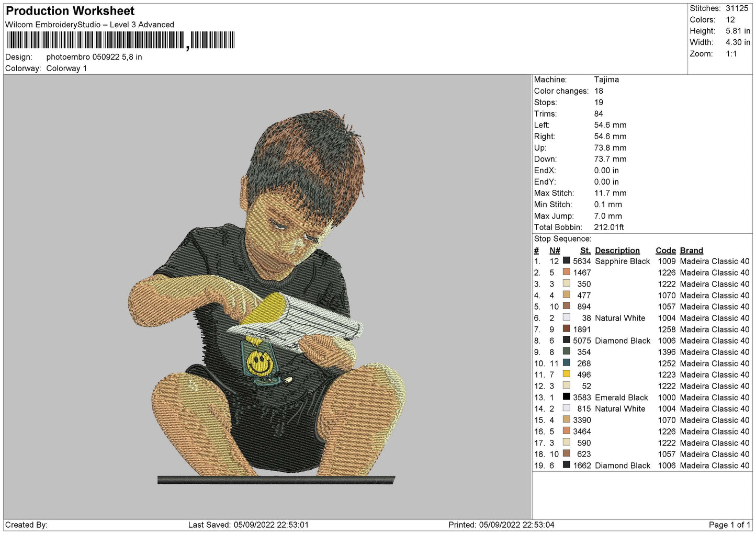The width and height of the screenshot is (756, 534).
Task: Click the teal swatch in stop 10 row
Action: (x=566, y=362)
